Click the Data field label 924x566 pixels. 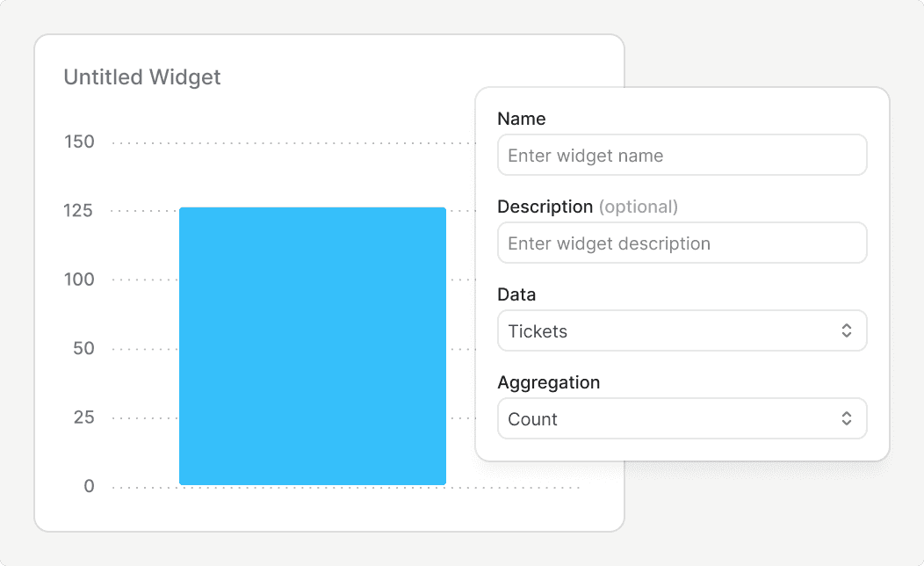516,294
